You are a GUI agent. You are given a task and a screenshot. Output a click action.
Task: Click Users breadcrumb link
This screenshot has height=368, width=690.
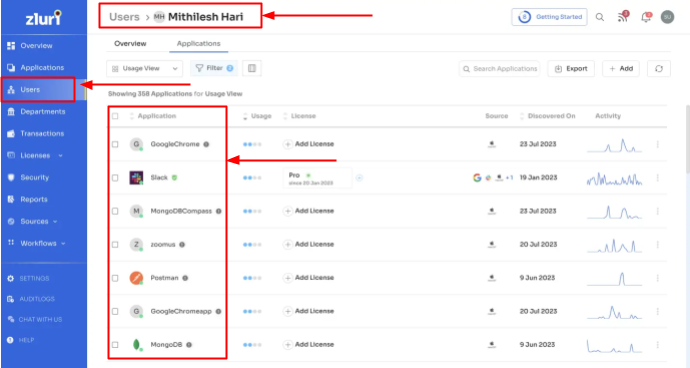point(124,17)
